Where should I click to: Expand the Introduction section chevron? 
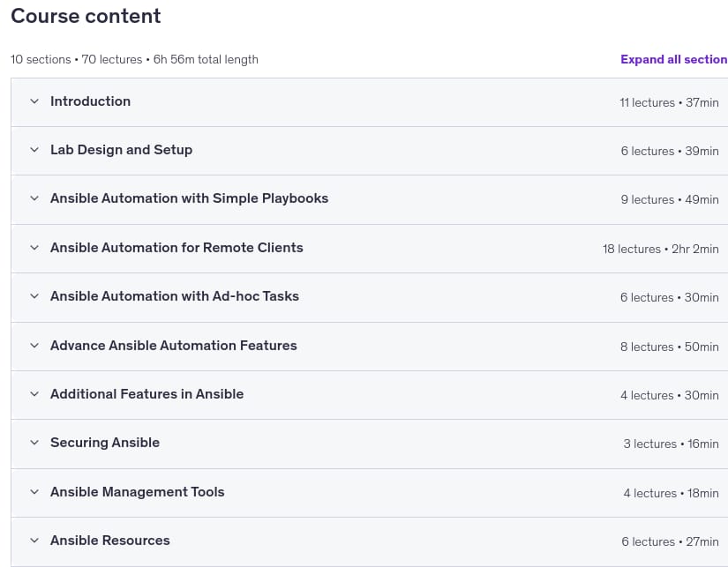34,101
